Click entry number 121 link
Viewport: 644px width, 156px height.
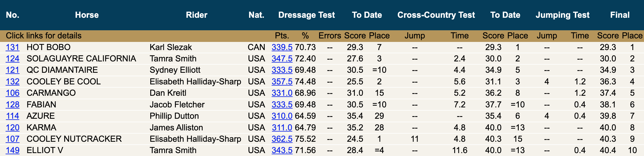12,70
